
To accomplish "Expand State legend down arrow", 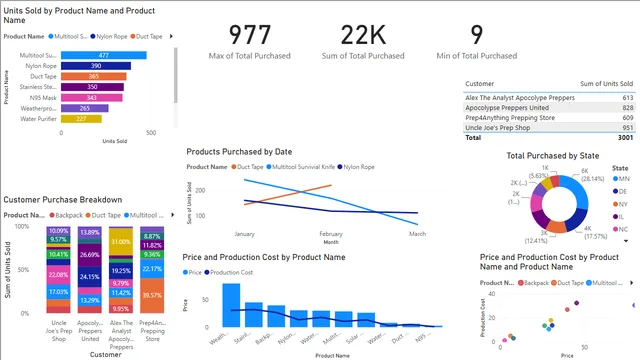I will click(626, 241).
